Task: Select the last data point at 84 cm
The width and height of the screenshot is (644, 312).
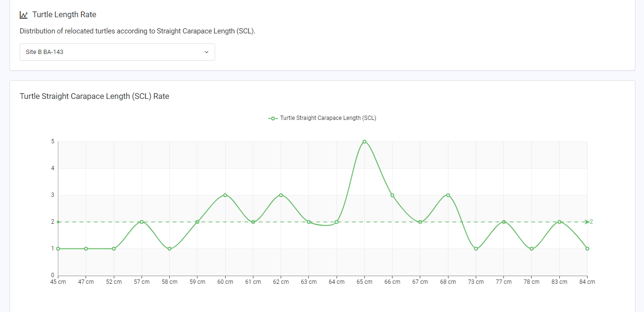Action: point(587,248)
